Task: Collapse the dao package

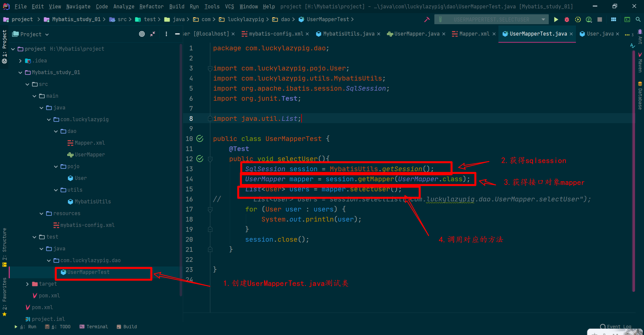Action: tap(56, 131)
